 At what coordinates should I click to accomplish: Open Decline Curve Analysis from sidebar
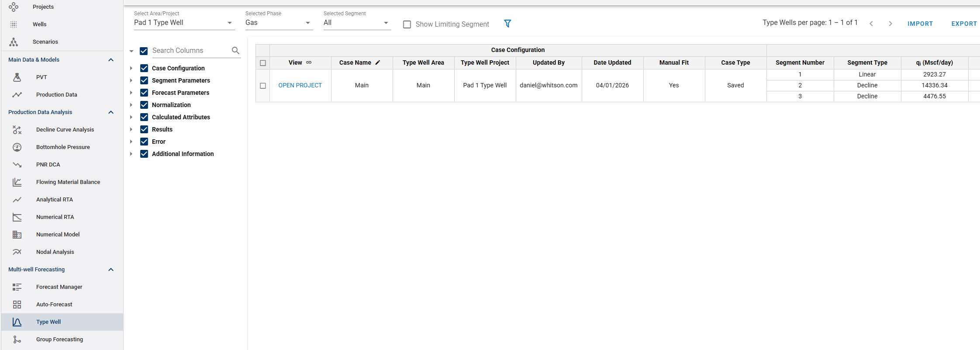[65, 130]
